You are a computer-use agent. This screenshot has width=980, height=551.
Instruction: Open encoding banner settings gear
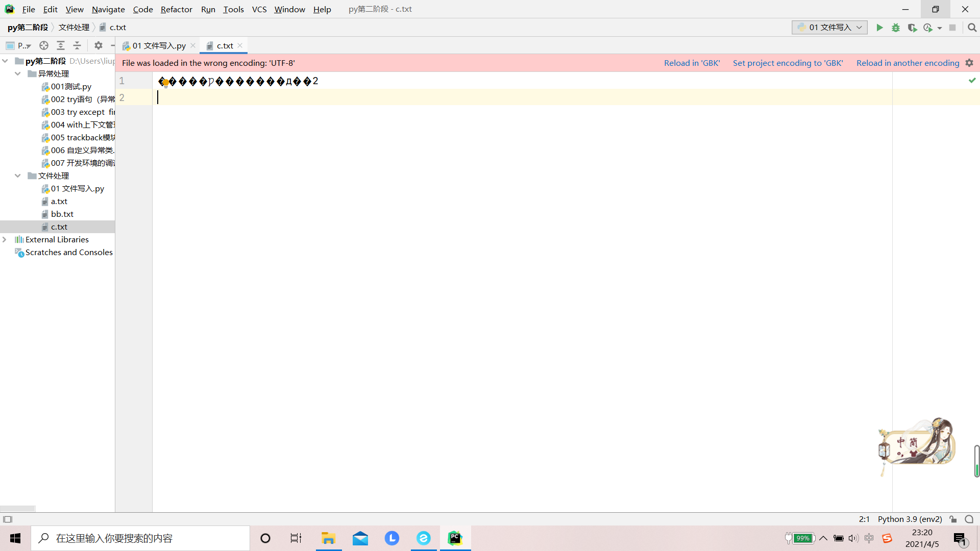click(969, 63)
